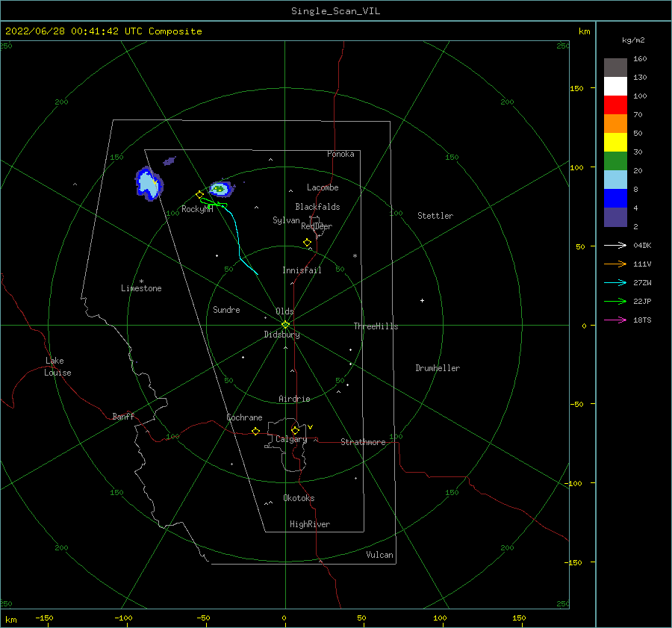Screen dimensions: 672x628
Task: Click the asterisk marker above Limestone
Action: 141,282
